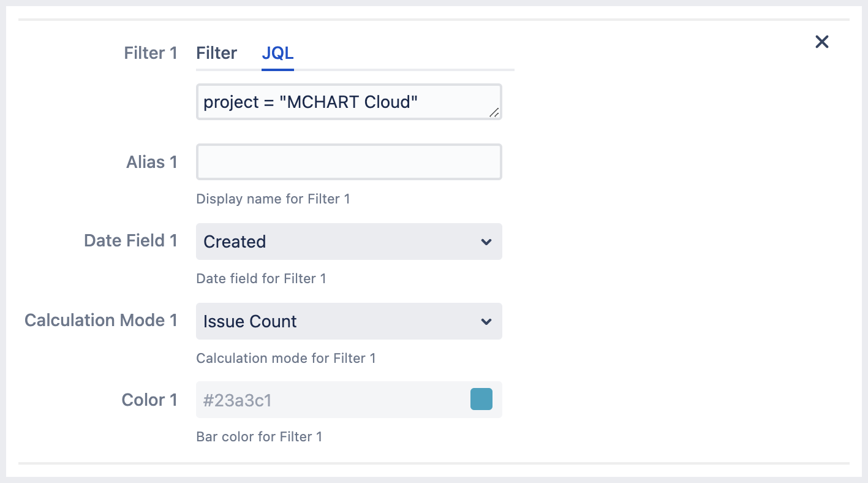Viewport: 868px width, 483px height.
Task: Click the Calculation Mode 1 label
Action: tap(101, 321)
